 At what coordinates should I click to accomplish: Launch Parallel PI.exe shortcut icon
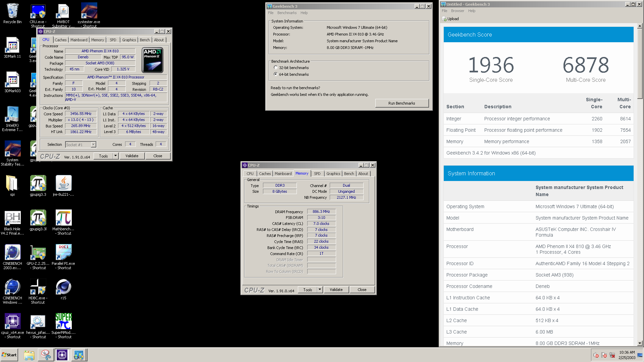click(63, 257)
